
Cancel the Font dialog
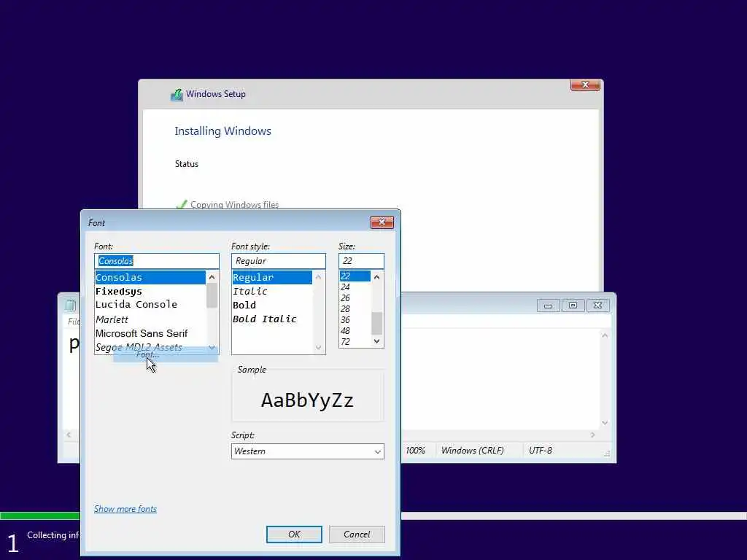click(x=357, y=534)
